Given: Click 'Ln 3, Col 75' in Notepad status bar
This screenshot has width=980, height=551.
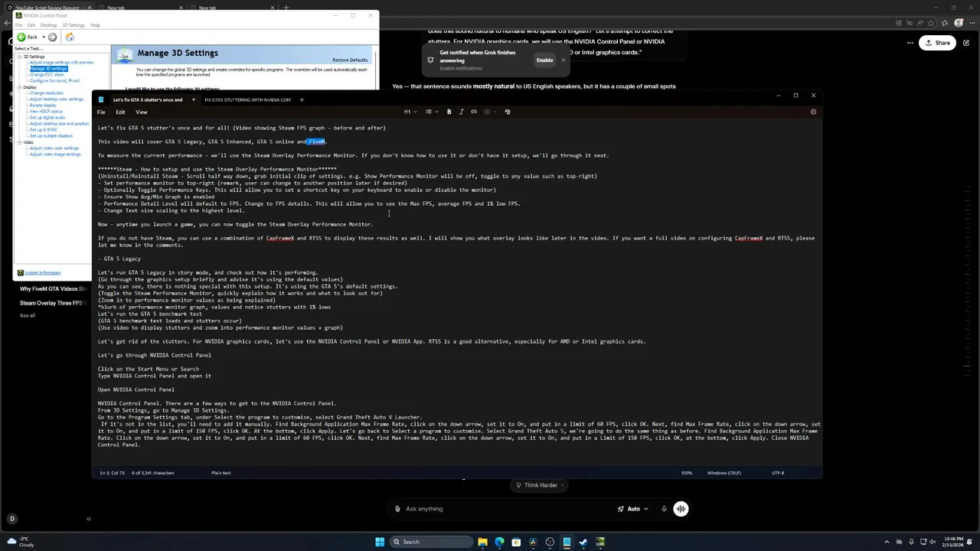Looking at the screenshot, I should pyautogui.click(x=112, y=473).
